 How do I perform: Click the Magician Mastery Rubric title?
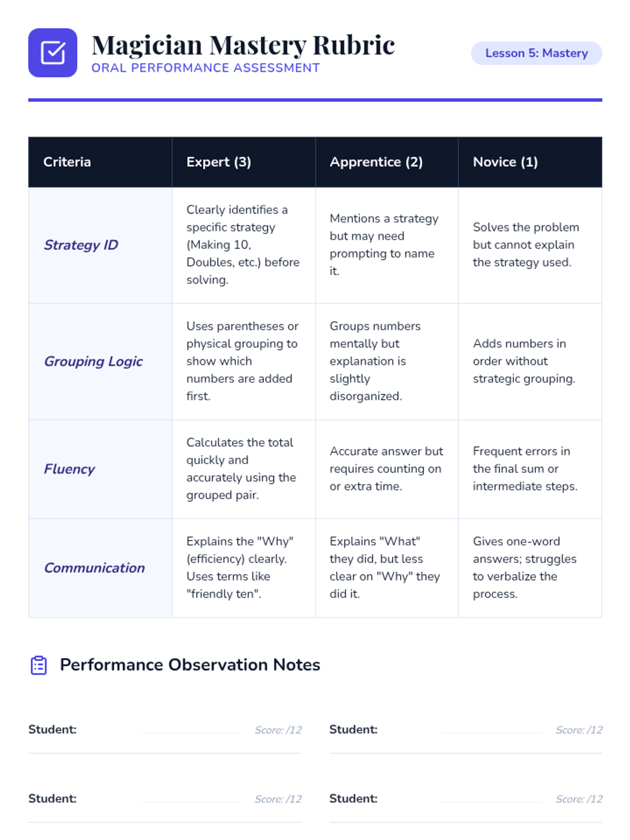click(243, 45)
